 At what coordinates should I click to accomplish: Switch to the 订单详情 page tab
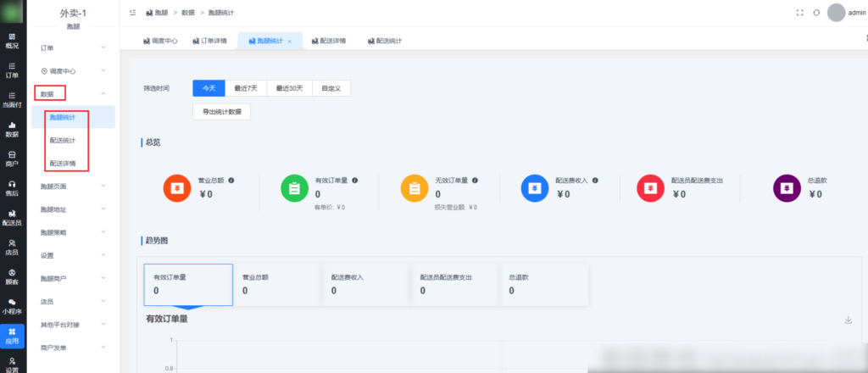(x=209, y=41)
